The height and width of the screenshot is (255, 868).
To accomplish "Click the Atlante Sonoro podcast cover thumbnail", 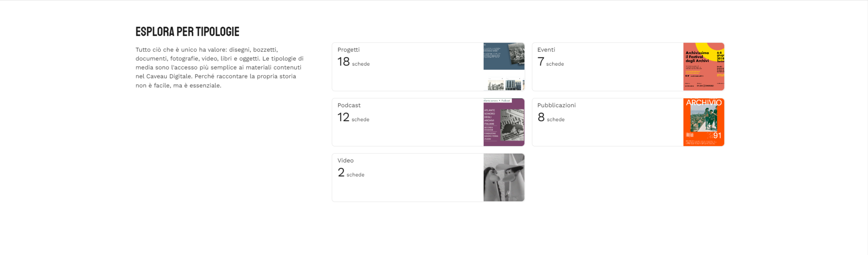I will (x=504, y=122).
